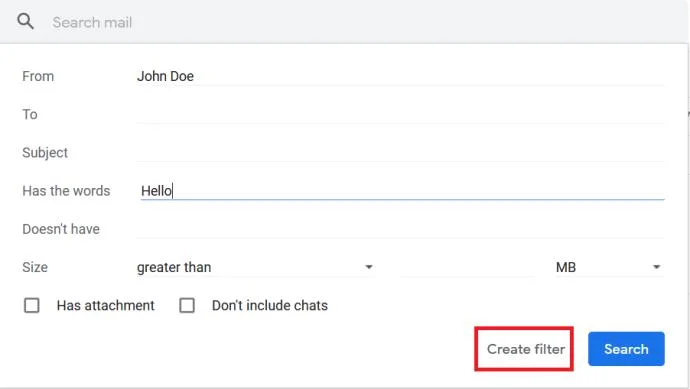
Task: Click the Doesn't have input field
Action: click(400, 229)
